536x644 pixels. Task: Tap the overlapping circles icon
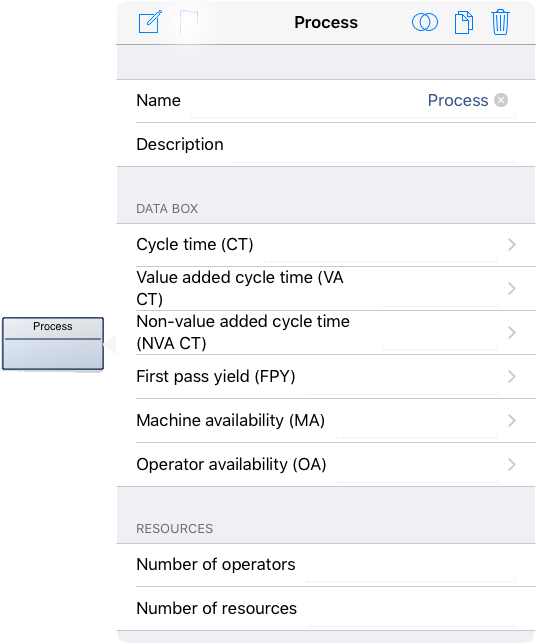pos(425,22)
